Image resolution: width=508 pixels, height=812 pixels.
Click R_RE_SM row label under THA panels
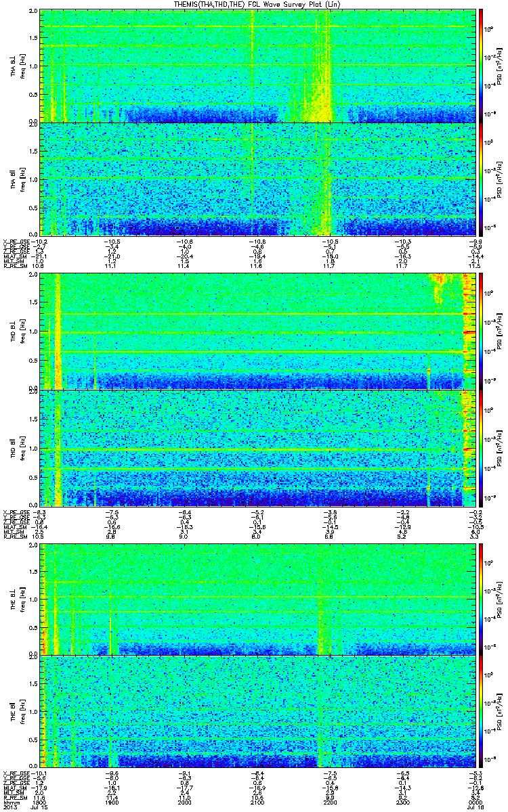pos(16,266)
